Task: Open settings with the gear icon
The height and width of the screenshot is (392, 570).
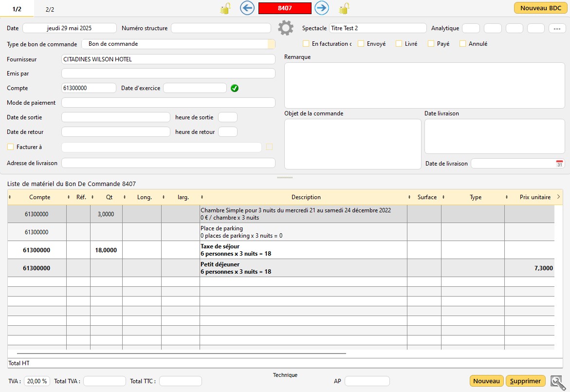Action: click(x=286, y=28)
